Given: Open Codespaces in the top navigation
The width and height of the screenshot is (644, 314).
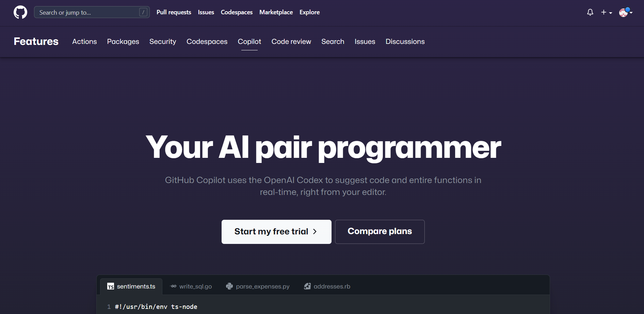Looking at the screenshot, I should 237,12.
